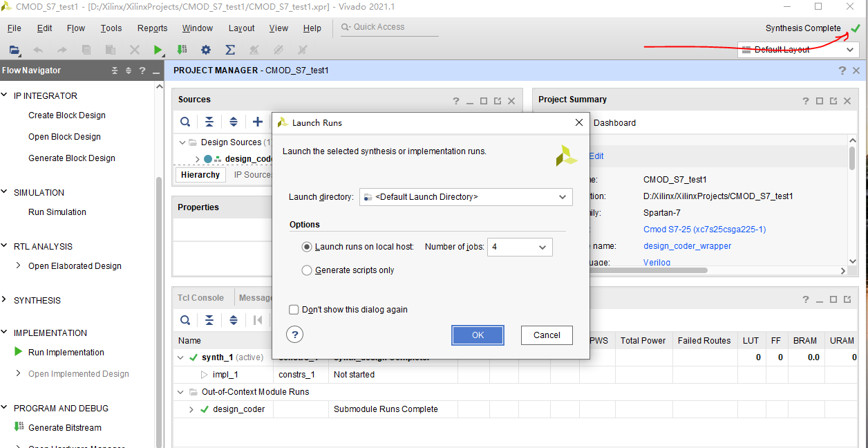868x448 pixels.
Task: Collapse the IP INTEGRATOR section
Action: (5, 96)
